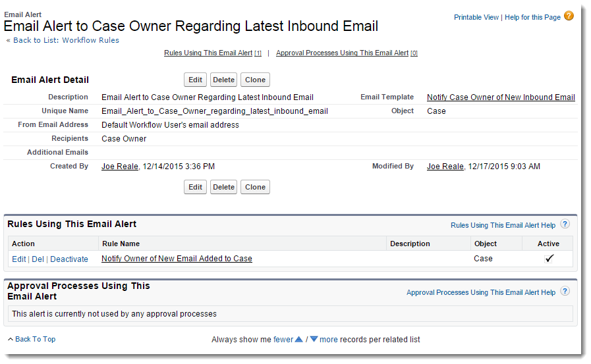Click the Email Alert Detail section heading
The image size is (591, 364).
click(x=50, y=80)
